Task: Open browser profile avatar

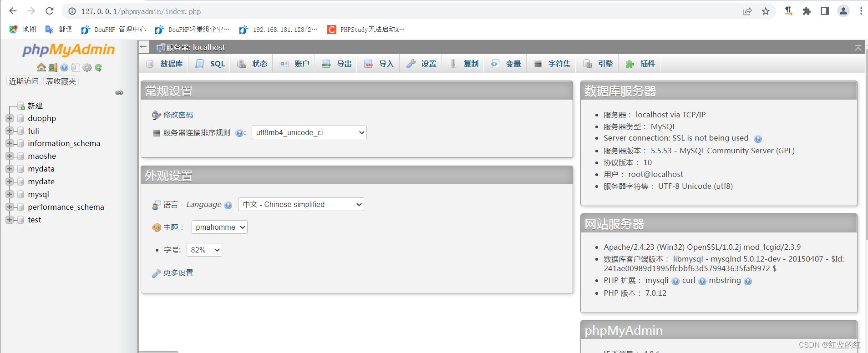Action: 843,11
